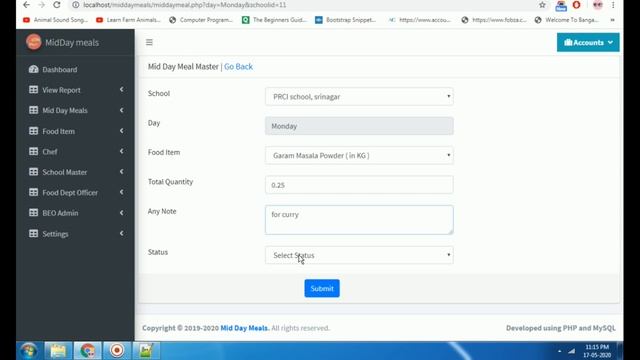Click the Food Item table icon
The height and width of the screenshot is (360, 640).
(33, 131)
